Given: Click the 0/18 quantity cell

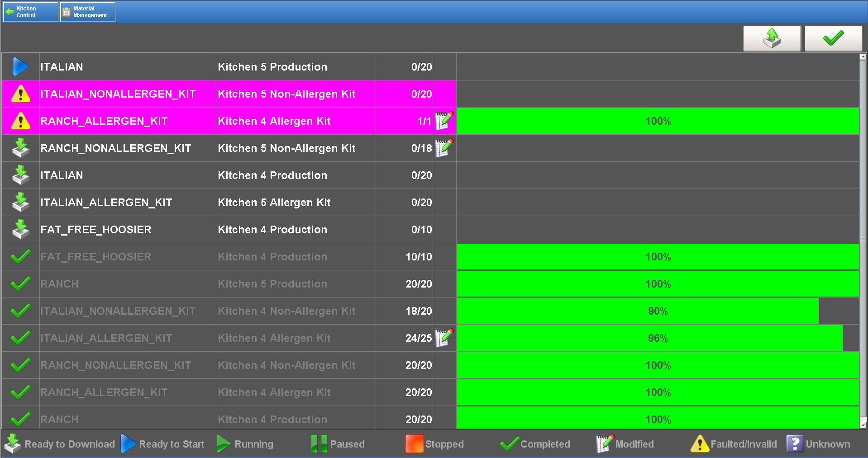Looking at the screenshot, I should click(404, 148).
